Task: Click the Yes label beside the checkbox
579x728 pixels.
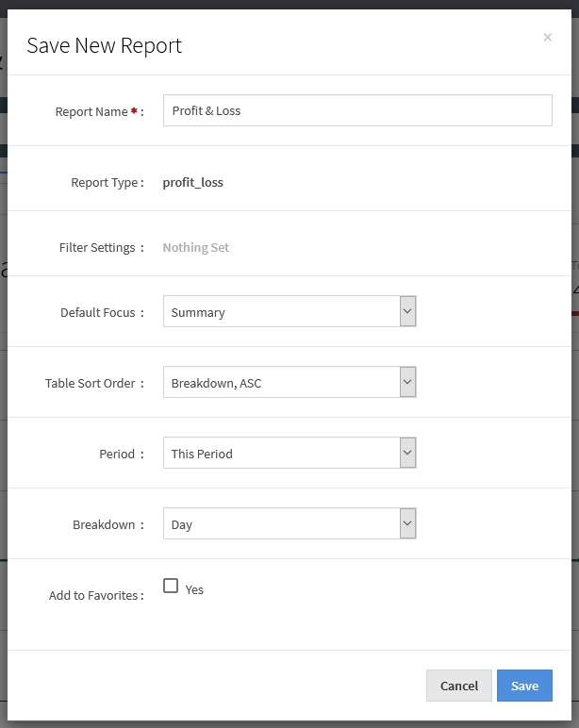Action: coord(194,589)
